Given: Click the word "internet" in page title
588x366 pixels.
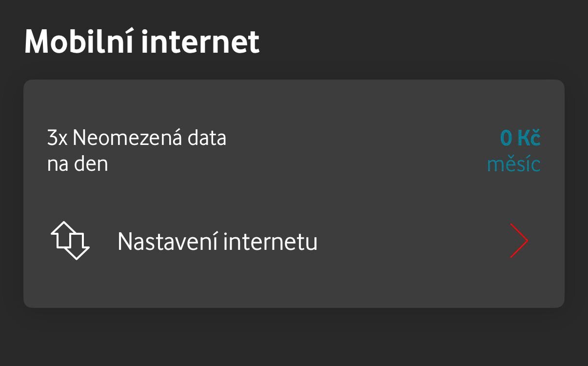Looking at the screenshot, I should 201,41.
